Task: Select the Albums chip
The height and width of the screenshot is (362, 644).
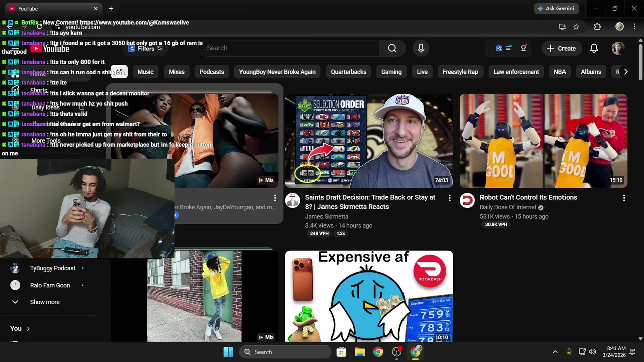Action: click(x=591, y=72)
